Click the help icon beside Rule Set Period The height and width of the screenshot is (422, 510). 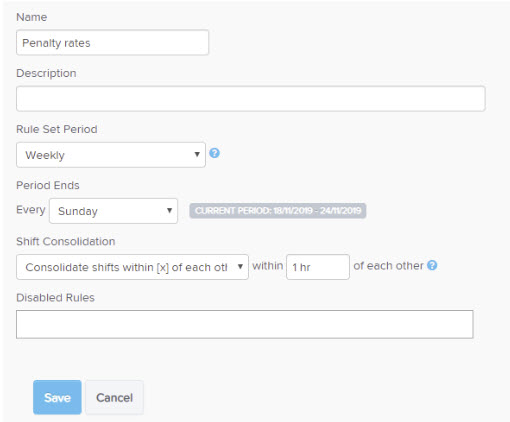(x=214, y=153)
